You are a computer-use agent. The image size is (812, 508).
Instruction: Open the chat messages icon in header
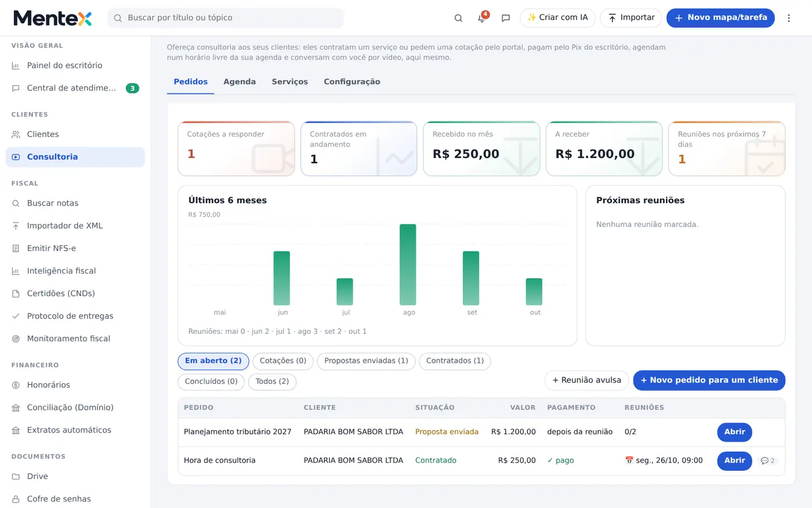click(506, 18)
